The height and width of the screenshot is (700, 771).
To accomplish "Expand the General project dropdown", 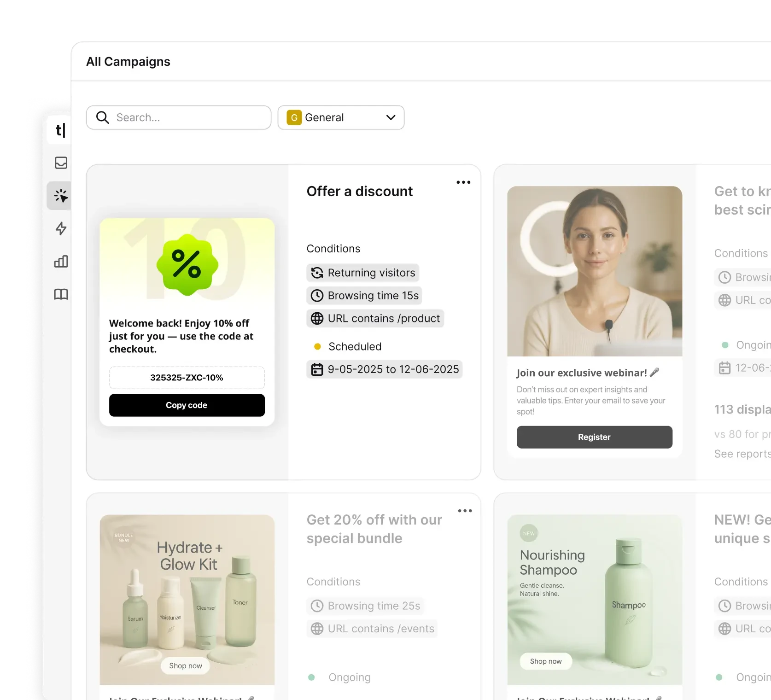I will coord(341,117).
